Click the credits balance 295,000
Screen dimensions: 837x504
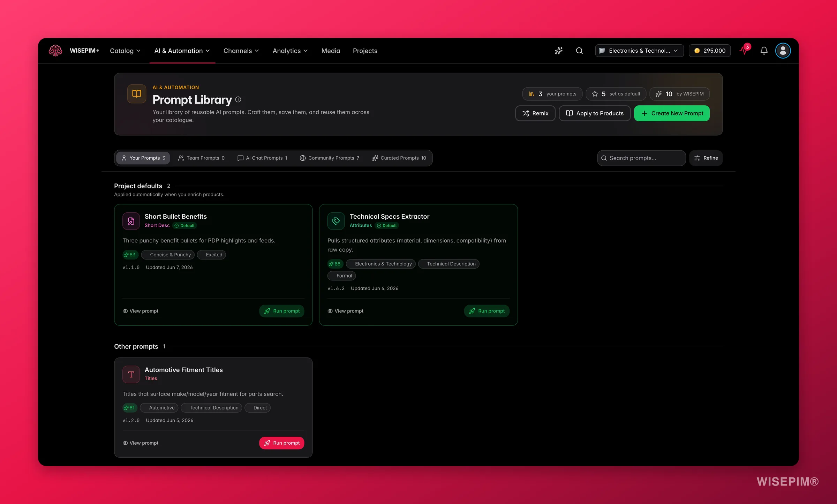(710, 51)
